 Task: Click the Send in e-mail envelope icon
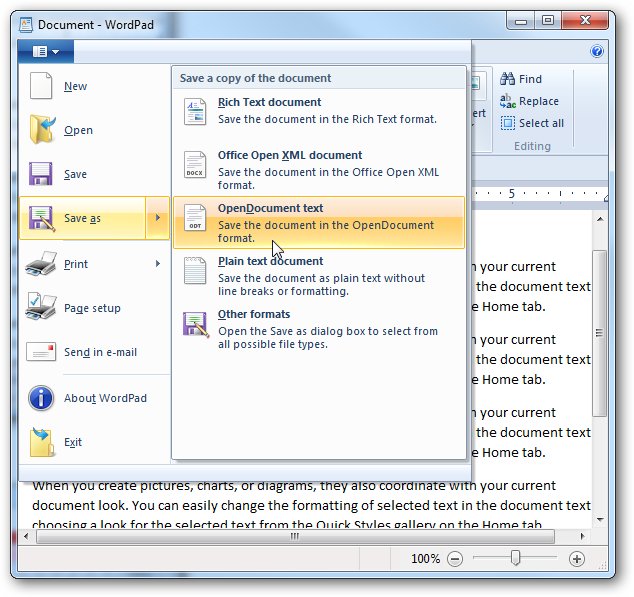(41, 351)
